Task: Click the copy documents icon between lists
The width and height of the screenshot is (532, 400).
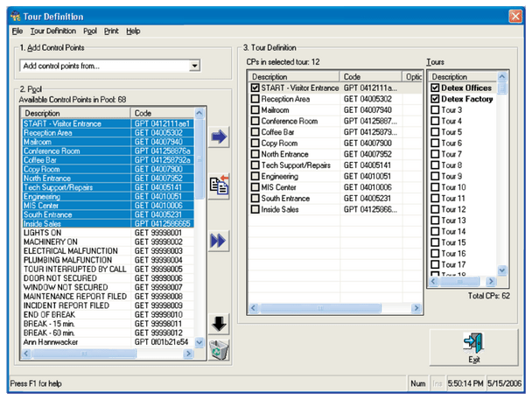Action: [x=219, y=186]
